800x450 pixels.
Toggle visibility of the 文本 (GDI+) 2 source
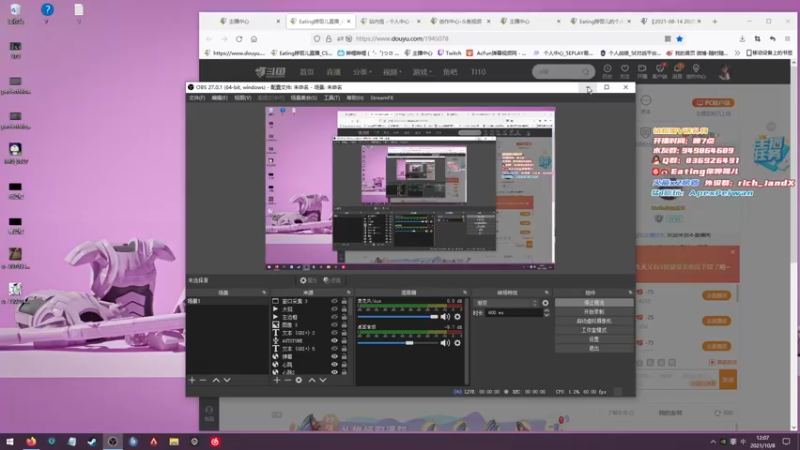334,333
